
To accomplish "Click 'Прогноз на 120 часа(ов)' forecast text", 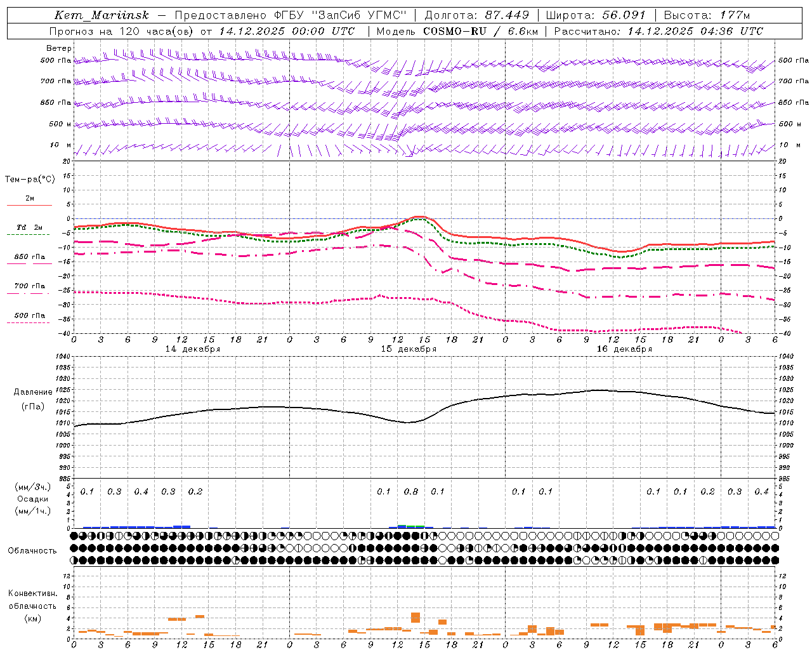I will coord(122,31).
